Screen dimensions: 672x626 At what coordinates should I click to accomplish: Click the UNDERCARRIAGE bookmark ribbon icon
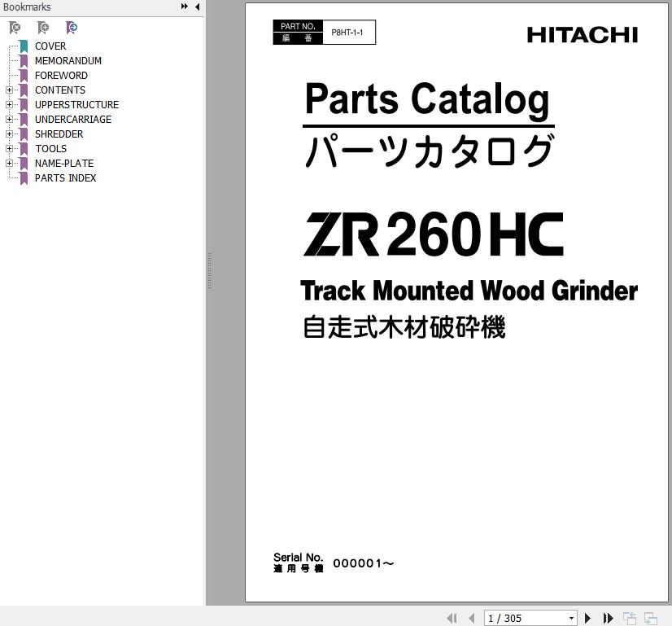click(24, 119)
